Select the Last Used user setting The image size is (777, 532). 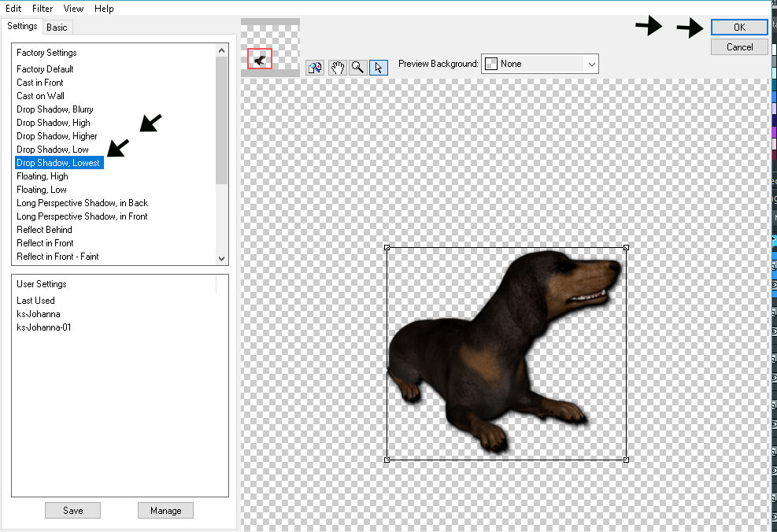pos(35,301)
